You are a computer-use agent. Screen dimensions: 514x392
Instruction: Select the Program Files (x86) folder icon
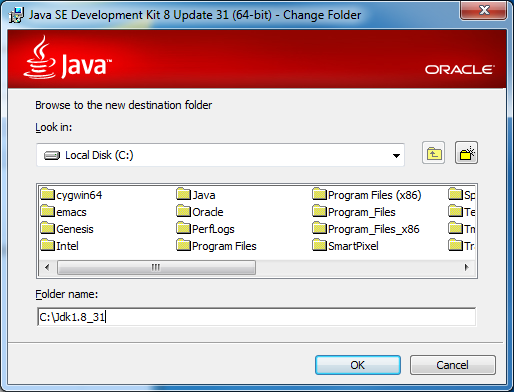(319, 194)
